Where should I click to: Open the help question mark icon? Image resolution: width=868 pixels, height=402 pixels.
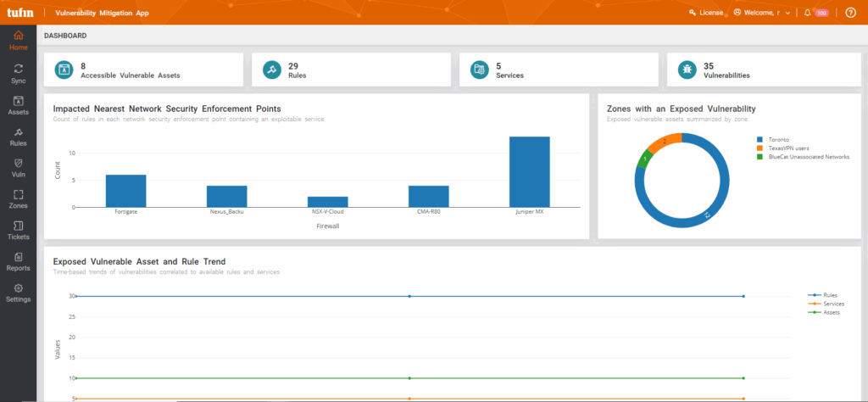(x=850, y=13)
